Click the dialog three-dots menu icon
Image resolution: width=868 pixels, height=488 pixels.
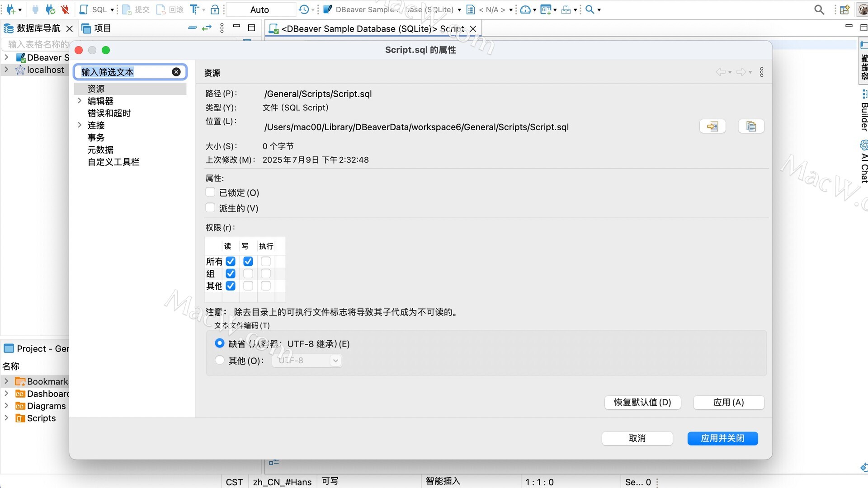pyautogui.click(x=762, y=72)
